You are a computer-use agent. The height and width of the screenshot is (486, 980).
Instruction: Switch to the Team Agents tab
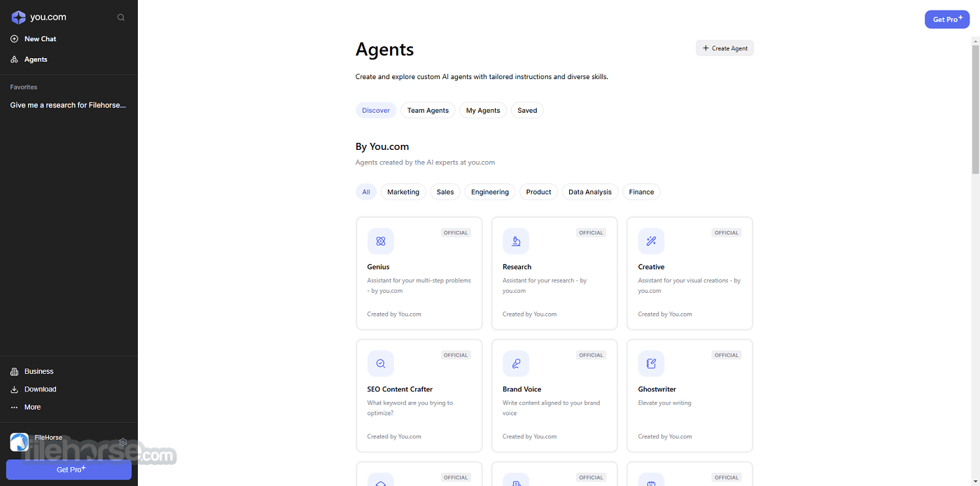click(428, 111)
